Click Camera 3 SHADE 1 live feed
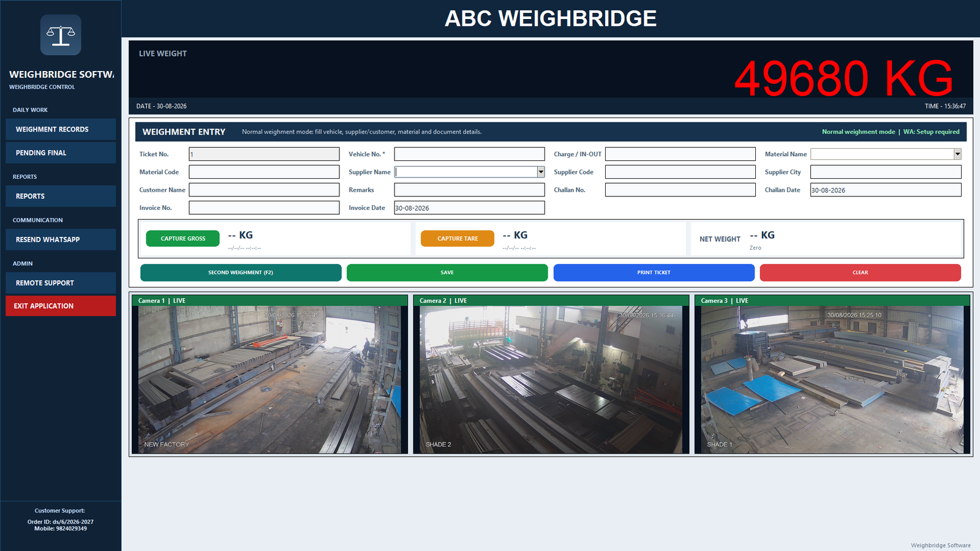This screenshot has height=551, width=980. [x=832, y=380]
